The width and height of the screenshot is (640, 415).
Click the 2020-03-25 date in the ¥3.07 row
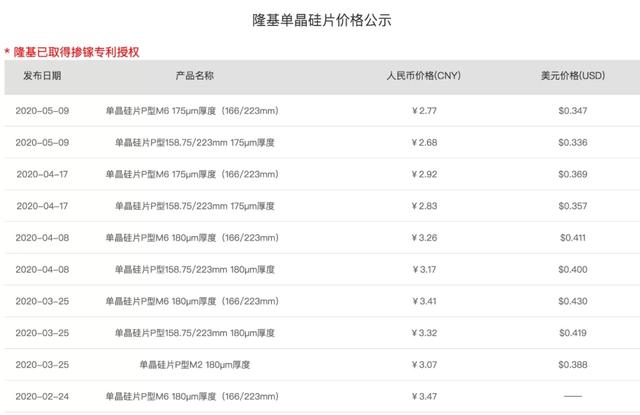pos(42,364)
